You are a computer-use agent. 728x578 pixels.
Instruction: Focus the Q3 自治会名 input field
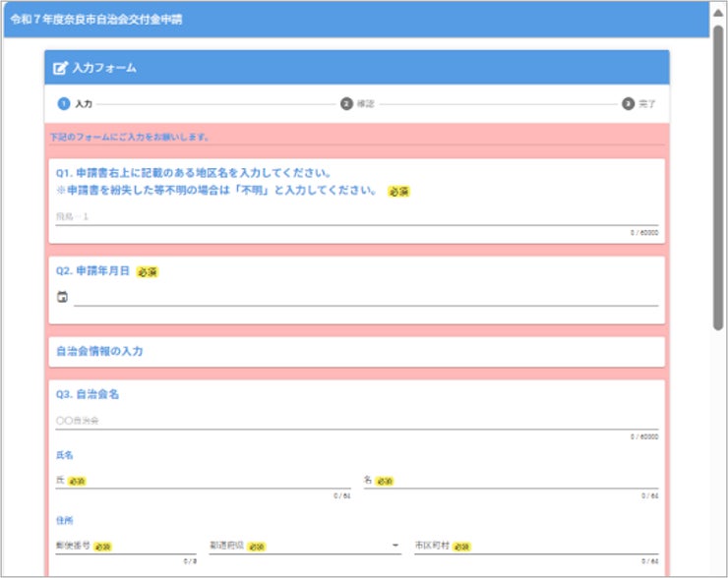coord(356,421)
